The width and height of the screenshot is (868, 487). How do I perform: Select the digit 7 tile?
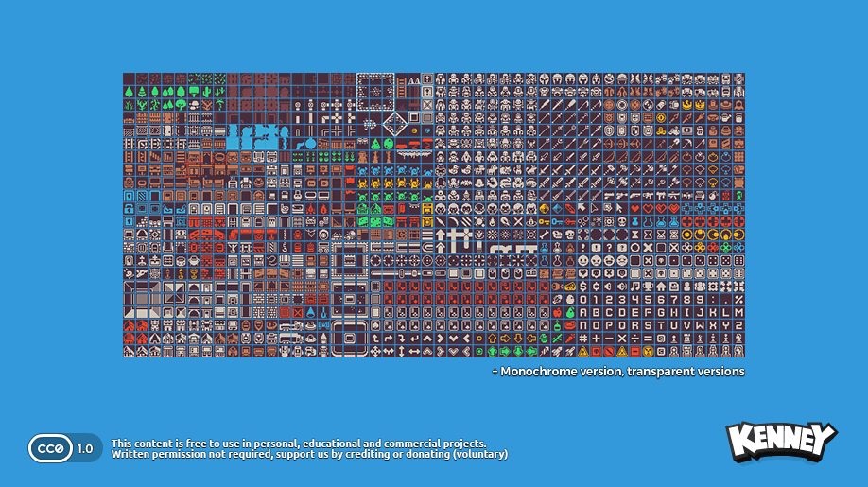[674, 300]
